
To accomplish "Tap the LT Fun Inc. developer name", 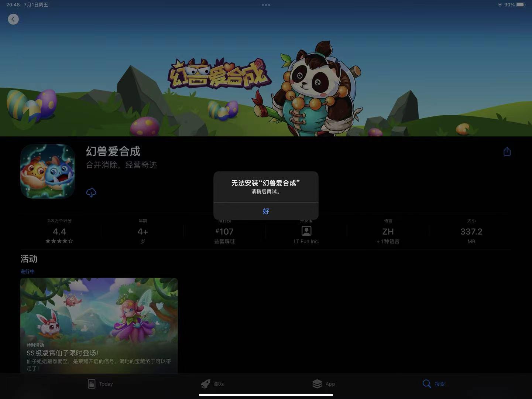I will 306,242.
